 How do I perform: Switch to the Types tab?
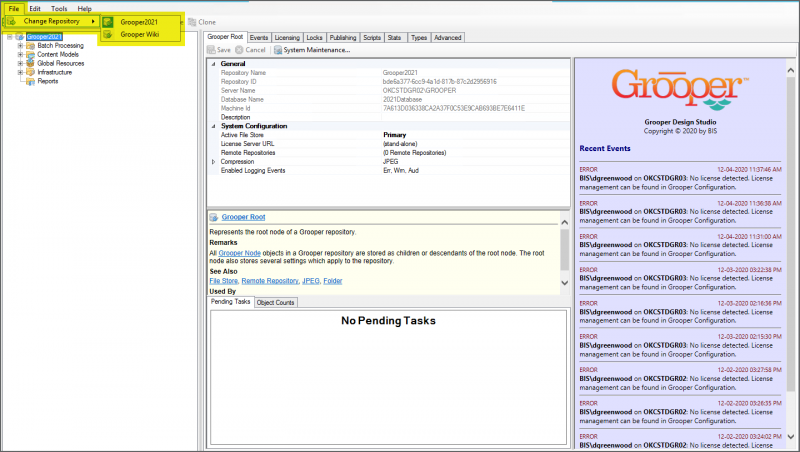[x=419, y=38]
